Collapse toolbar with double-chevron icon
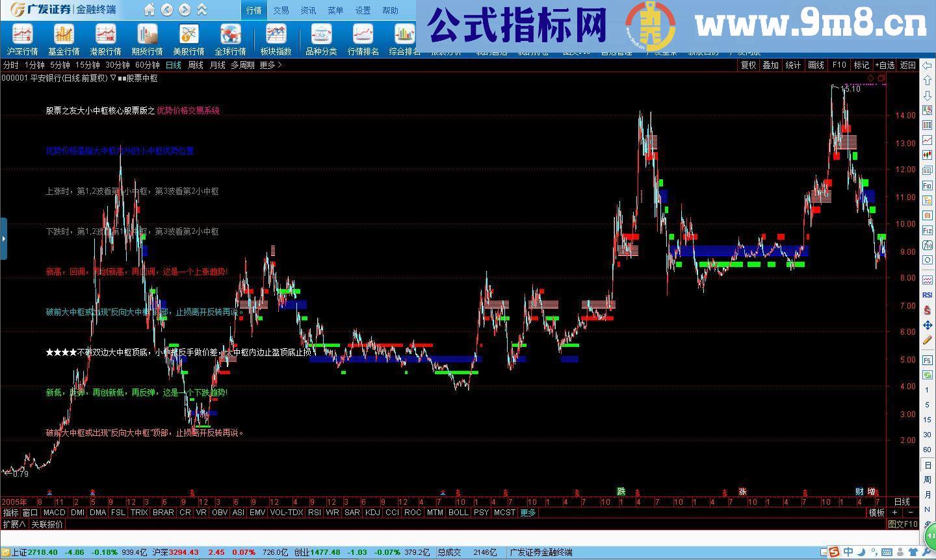 pyautogui.click(x=202, y=10)
